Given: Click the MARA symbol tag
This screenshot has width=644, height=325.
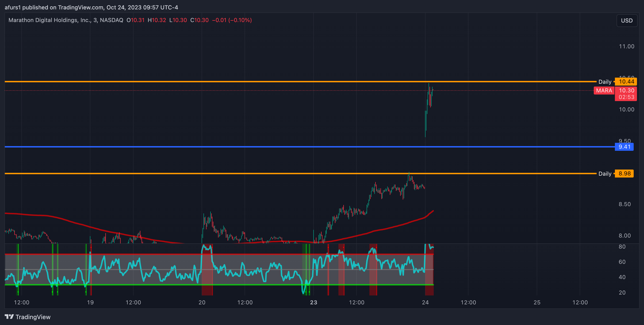Looking at the screenshot, I should 604,91.
